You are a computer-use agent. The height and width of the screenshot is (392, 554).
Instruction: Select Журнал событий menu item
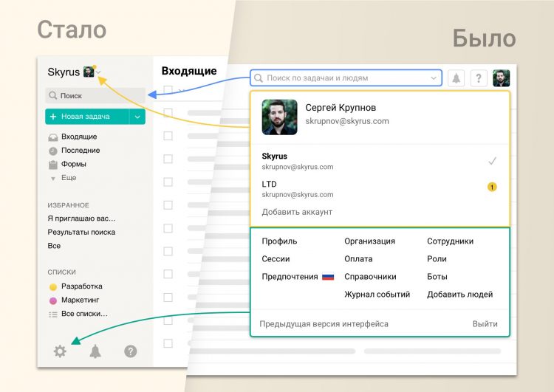coord(377,295)
